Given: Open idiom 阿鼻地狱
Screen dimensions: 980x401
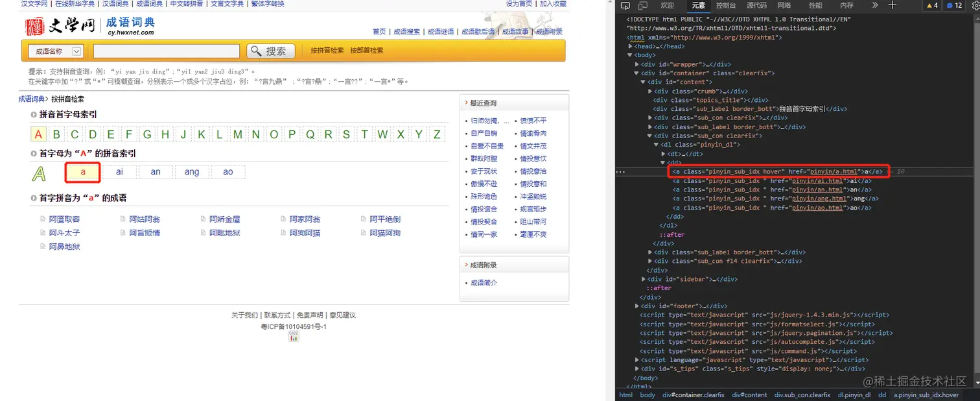Looking at the screenshot, I should (x=64, y=247).
